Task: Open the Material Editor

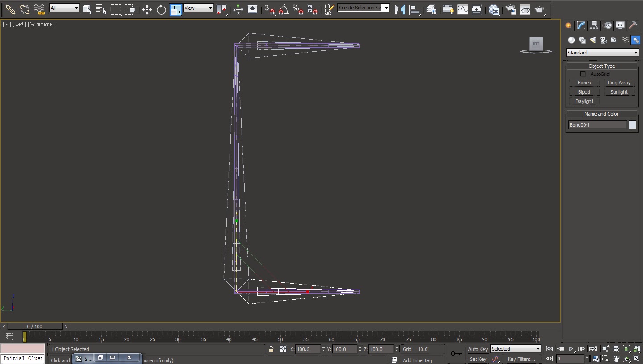Action: [x=494, y=9]
